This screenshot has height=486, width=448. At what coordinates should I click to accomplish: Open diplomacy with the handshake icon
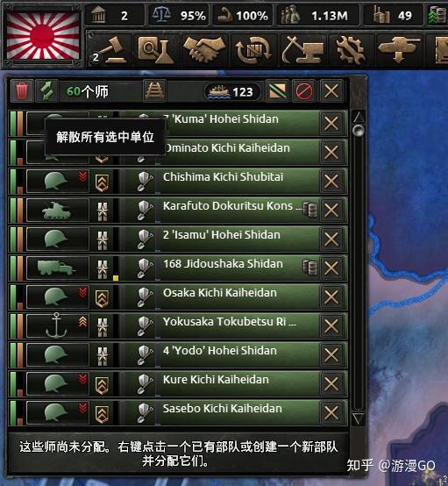pos(204,50)
